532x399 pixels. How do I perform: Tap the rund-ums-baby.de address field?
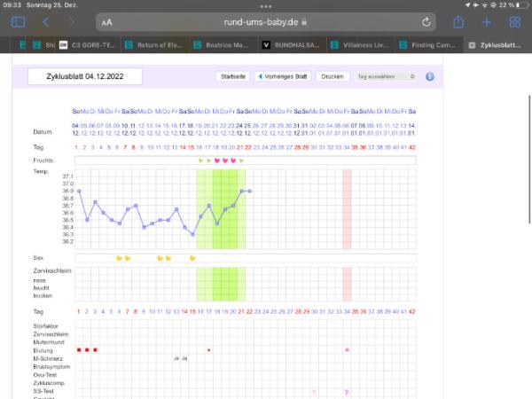pos(266,22)
